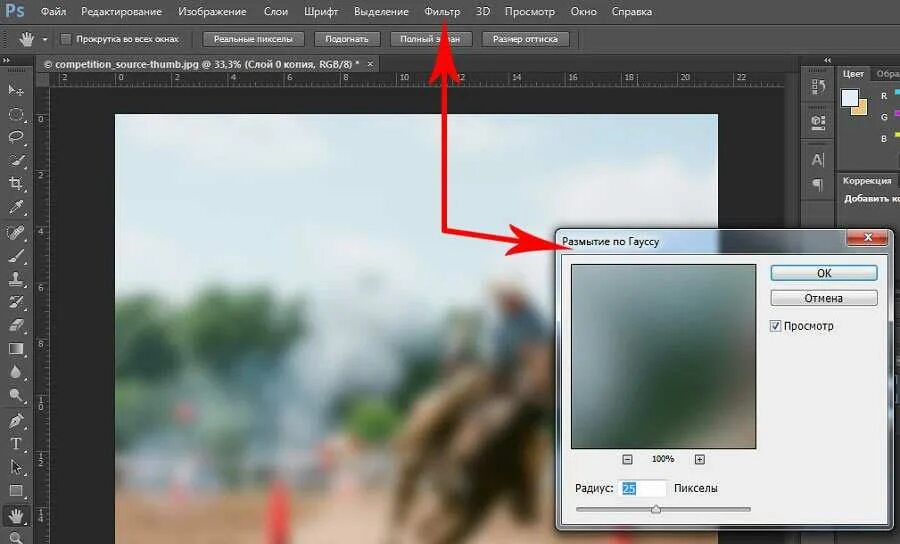The width and height of the screenshot is (900, 544).
Task: Click OK in Gaussian blur dialog
Action: click(823, 273)
